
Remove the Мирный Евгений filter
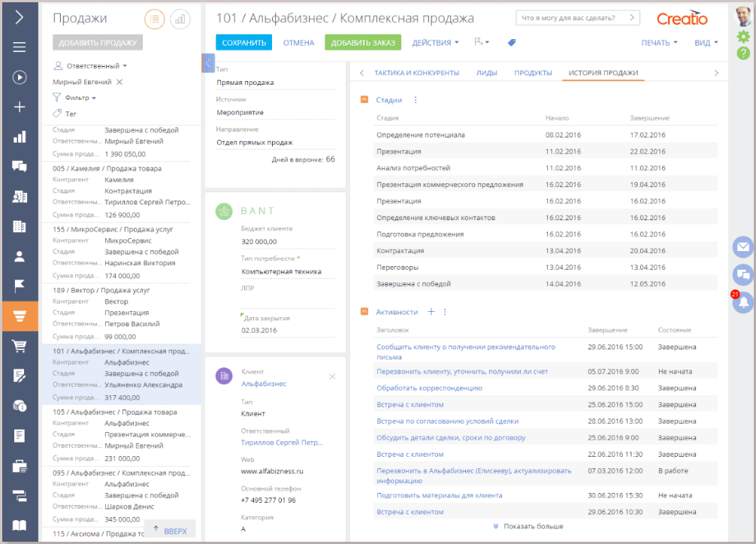coord(119,82)
